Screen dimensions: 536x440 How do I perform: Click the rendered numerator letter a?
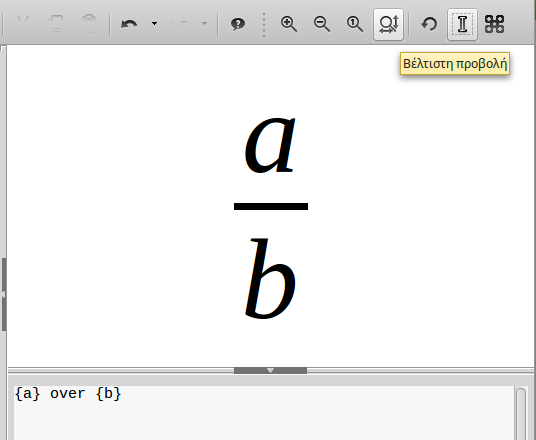270,145
